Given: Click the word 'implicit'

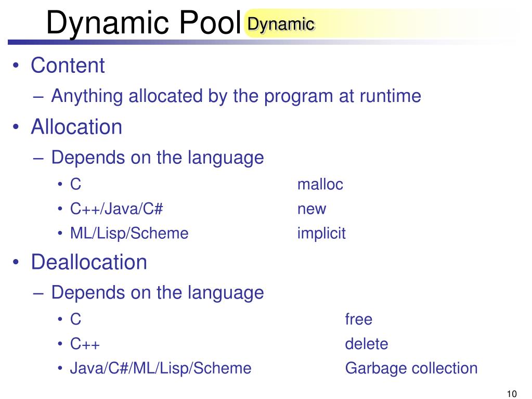Looking at the screenshot, I should (x=321, y=234).
